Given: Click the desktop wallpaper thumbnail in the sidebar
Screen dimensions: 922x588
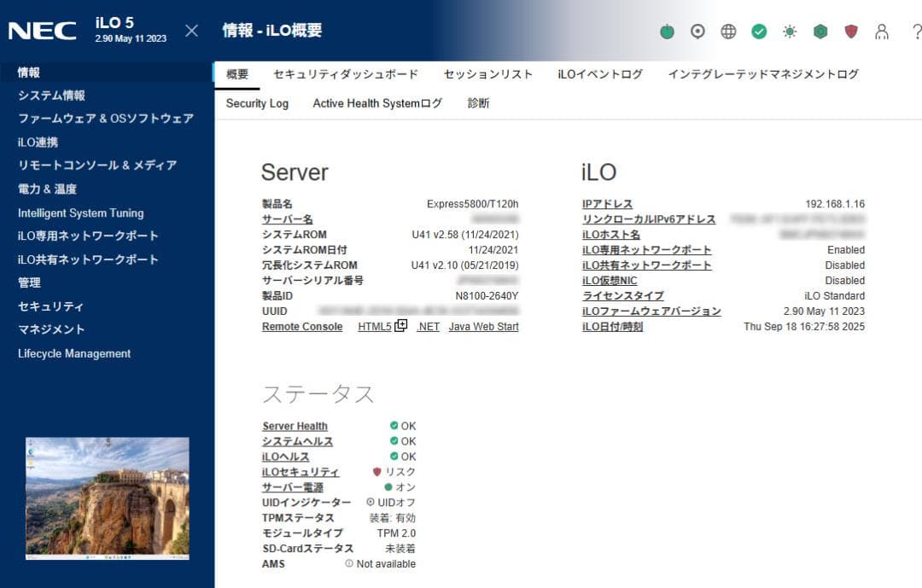Looking at the screenshot, I should pyautogui.click(x=106, y=505).
